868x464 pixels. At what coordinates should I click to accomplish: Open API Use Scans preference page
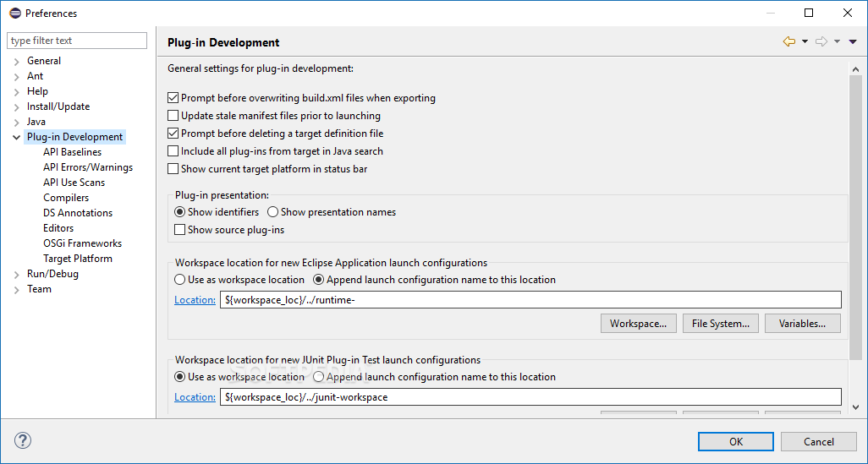pyautogui.click(x=74, y=183)
